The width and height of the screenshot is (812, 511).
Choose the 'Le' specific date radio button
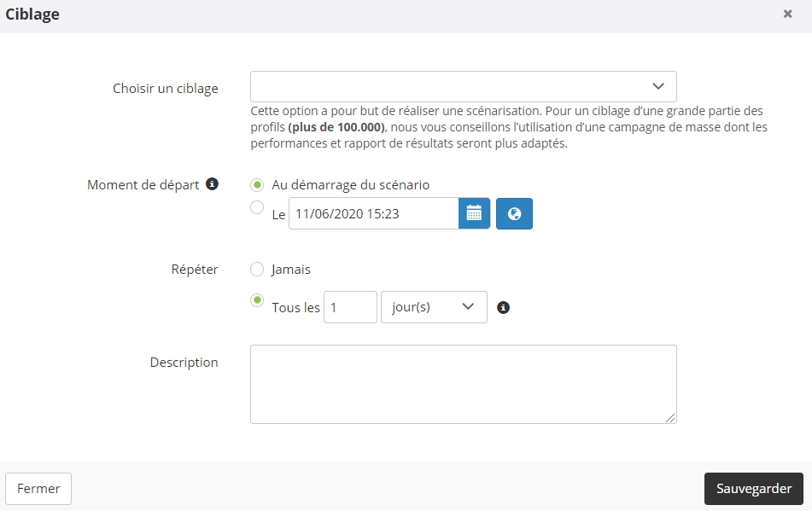point(257,206)
